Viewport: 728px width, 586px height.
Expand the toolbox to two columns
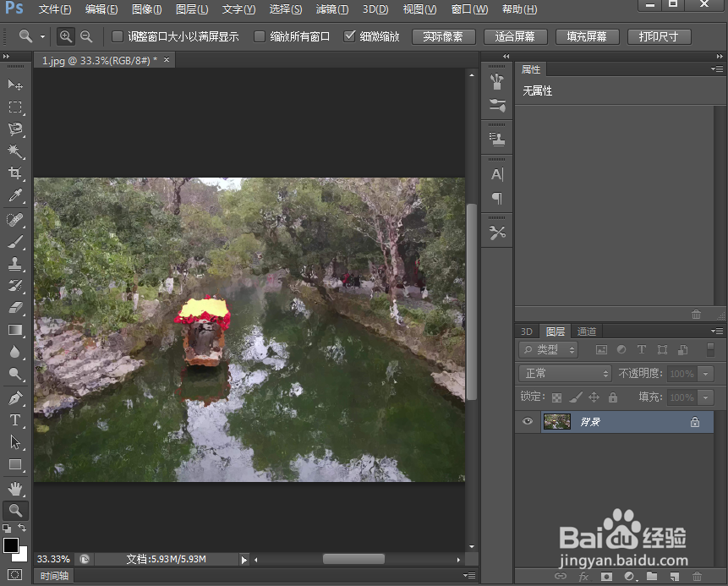click(x=6, y=56)
